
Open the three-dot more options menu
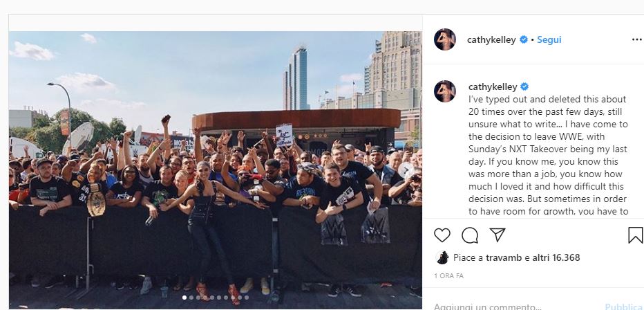point(637,39)
